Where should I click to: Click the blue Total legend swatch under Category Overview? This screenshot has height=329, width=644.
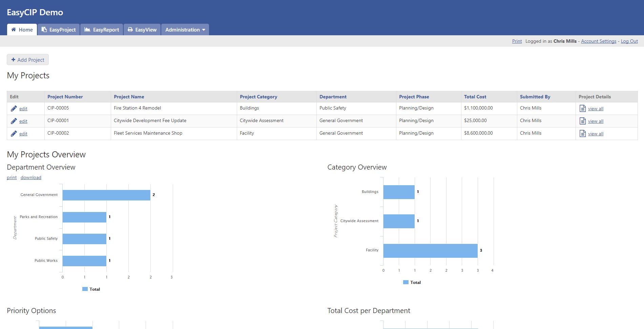point(406,282)
